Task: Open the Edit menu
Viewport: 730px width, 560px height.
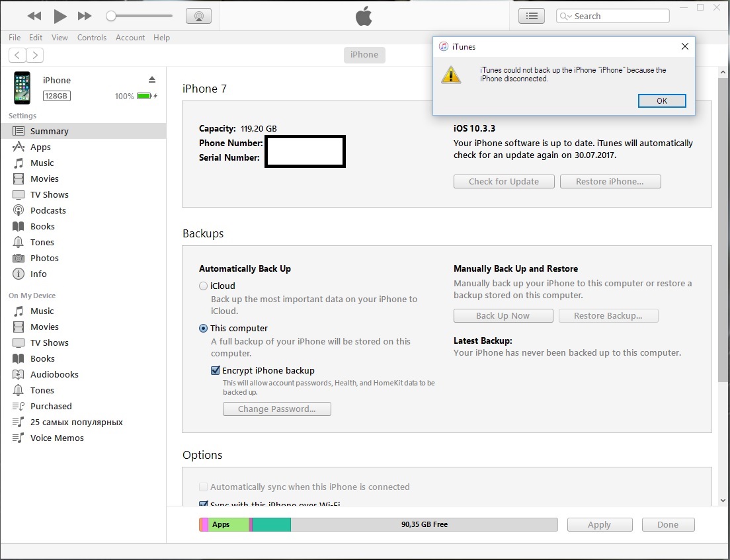Action: point(36,38)
